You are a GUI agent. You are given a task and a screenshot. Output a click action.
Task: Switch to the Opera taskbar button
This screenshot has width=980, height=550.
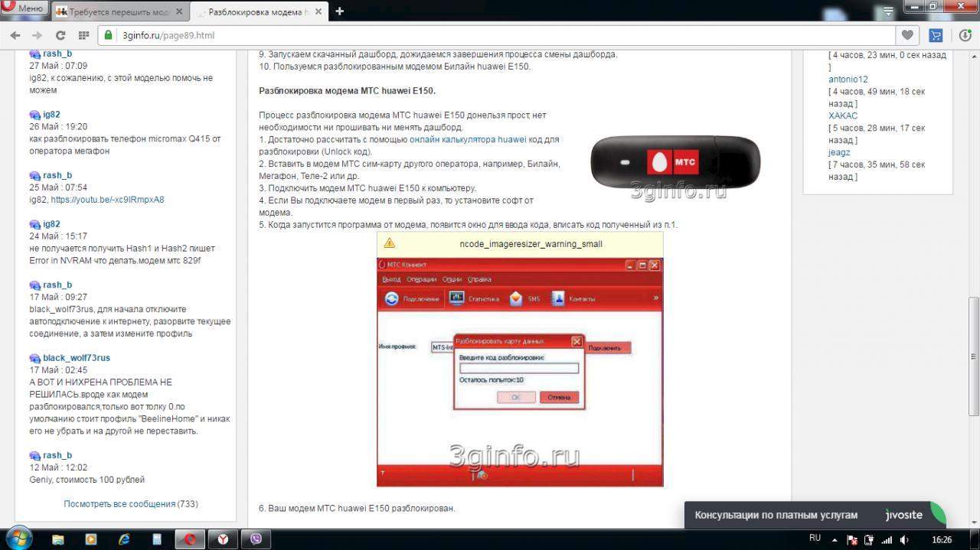pos(190,539)
